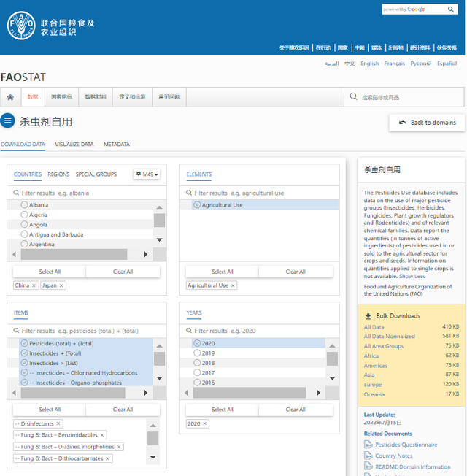Toggle the Agricultural Use element
Image resolution: width=467 pixels, height=476 pixels.
pyautogui.click(x=197, y=205)
